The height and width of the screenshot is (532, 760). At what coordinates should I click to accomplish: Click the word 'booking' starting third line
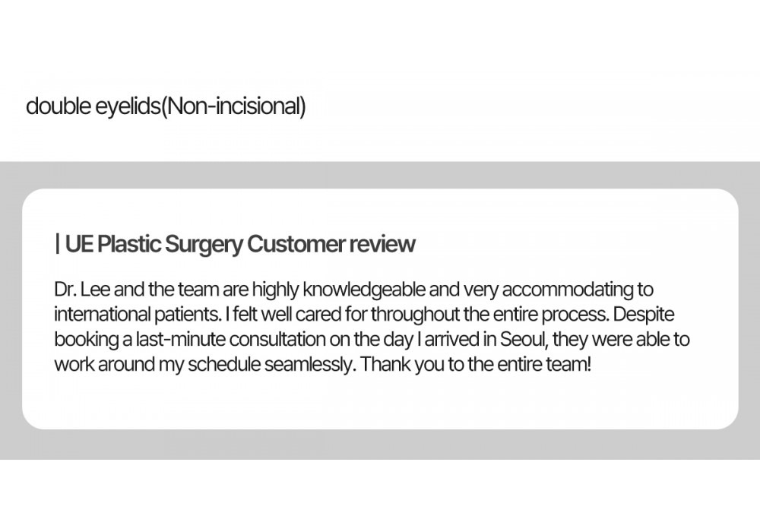[87, 339]
